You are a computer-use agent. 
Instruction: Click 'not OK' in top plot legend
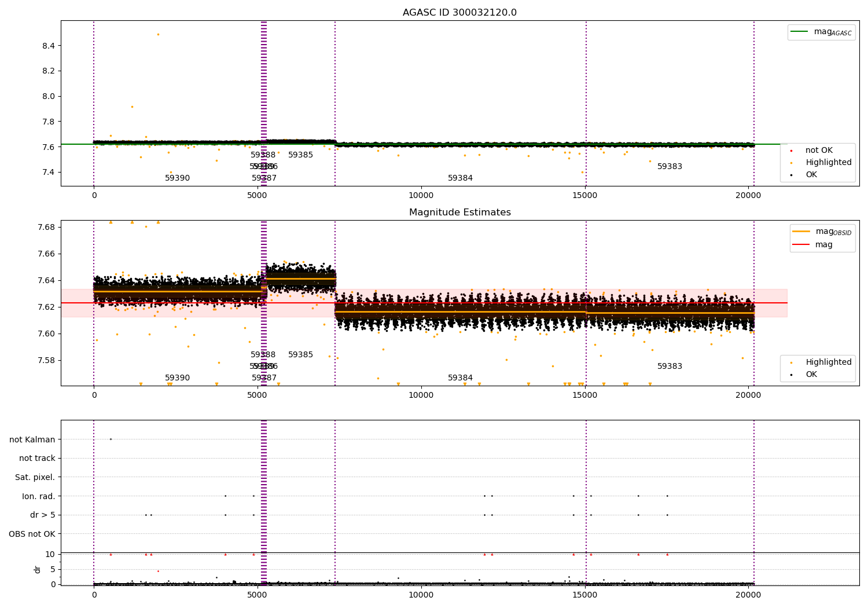819,151
